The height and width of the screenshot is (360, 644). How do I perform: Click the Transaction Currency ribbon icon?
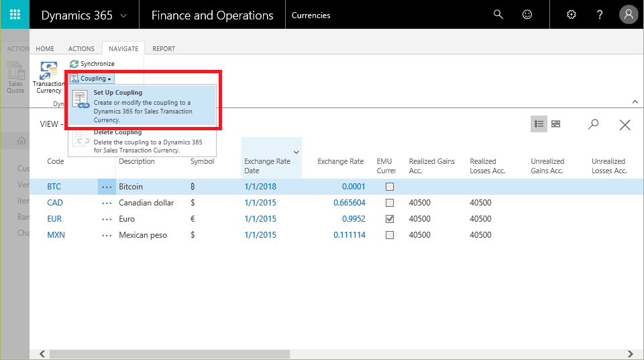point(48,77)
